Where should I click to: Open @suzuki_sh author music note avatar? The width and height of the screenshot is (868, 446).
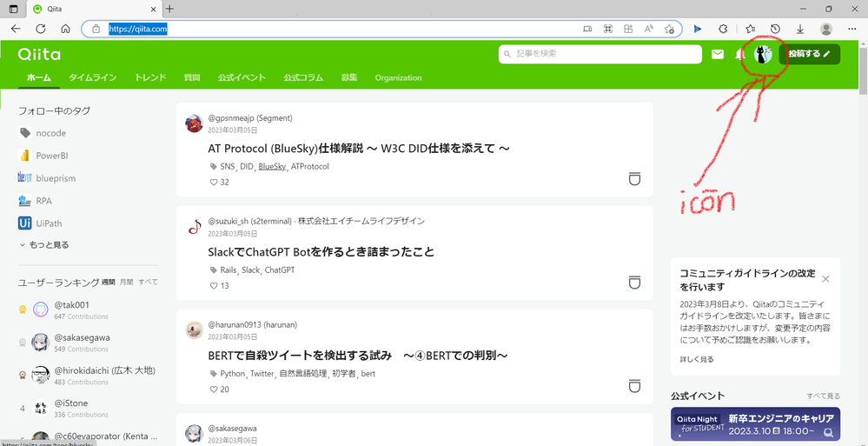click(194, 227)
